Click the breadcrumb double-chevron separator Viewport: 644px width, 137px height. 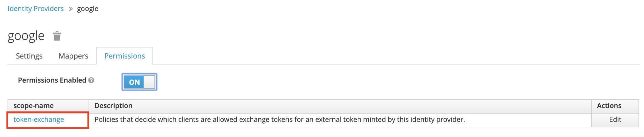coord(71,9)
